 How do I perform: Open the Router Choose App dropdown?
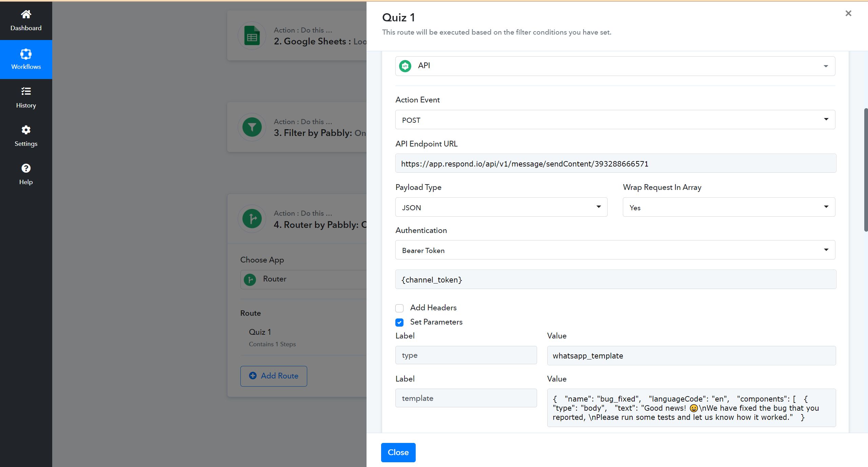(303, 279)
